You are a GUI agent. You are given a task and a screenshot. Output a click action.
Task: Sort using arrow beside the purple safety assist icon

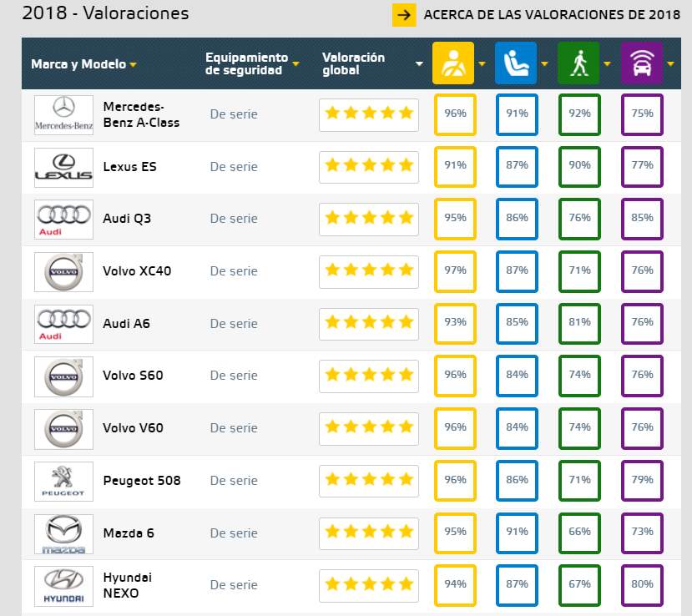click(670, 64)
